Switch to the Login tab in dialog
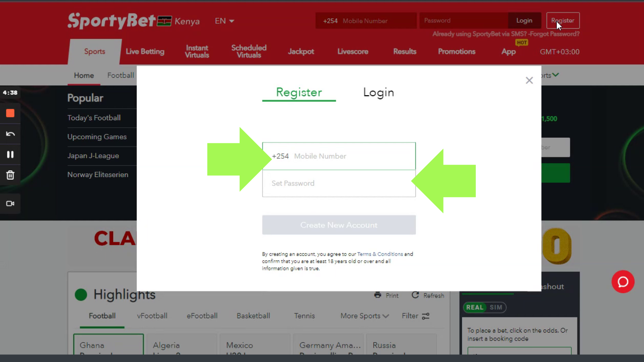 (x=378, y=93)
